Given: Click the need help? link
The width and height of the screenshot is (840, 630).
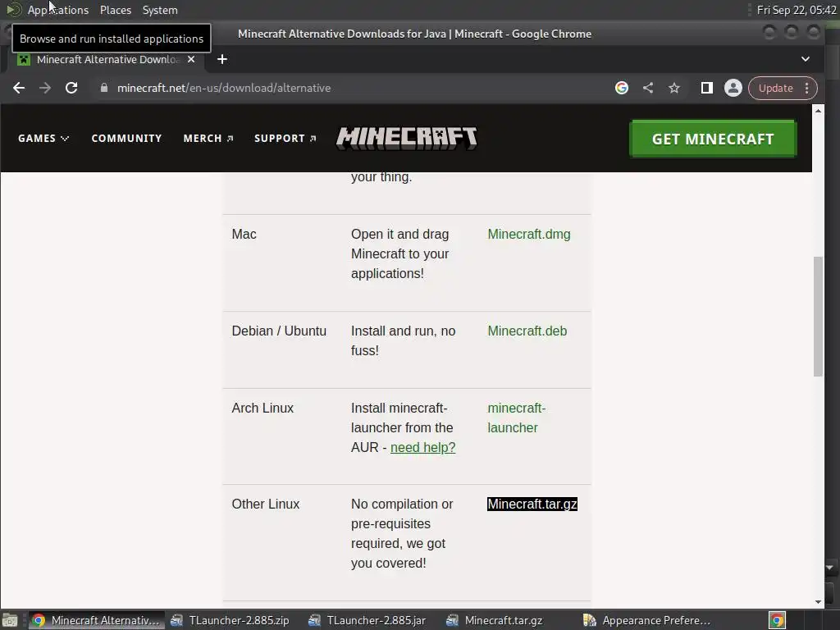Looking at the screenshot, I should point(422,447).
